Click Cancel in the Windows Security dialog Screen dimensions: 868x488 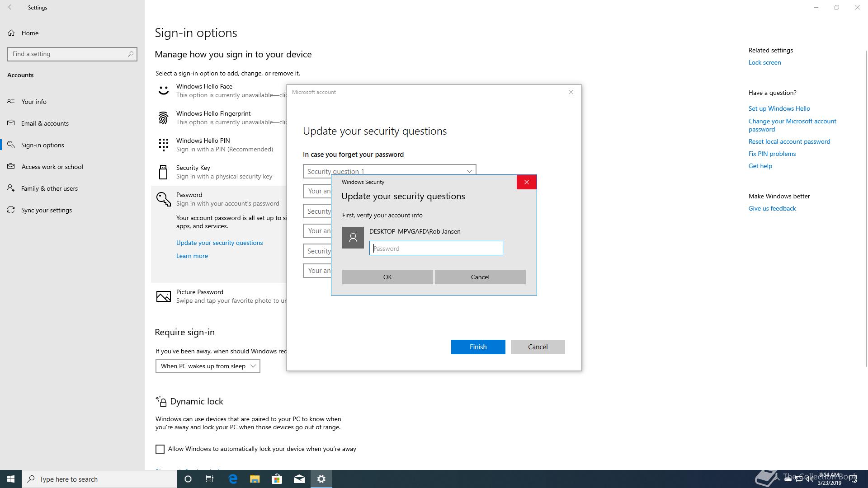point(480,277)
